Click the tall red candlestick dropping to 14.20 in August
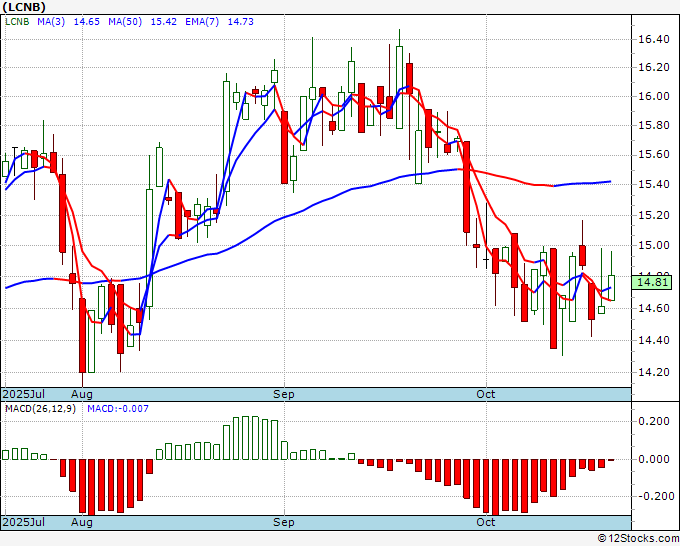This screenshot has height=546, width=680. pyautogui.click(x=82, y=335)
